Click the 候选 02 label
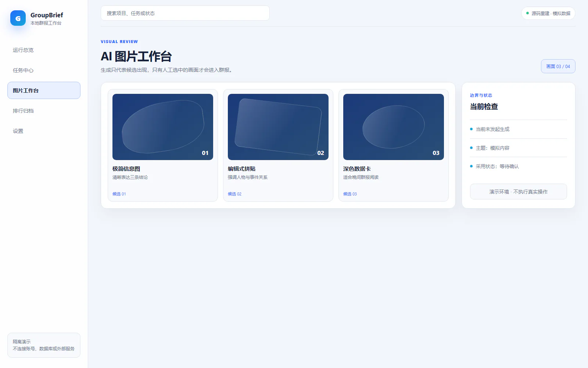This screenshot has height=368, width=588. click(x=234, y=194)
